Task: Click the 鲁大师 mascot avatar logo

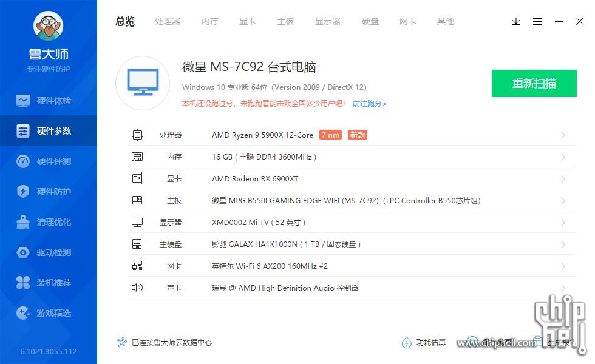Action: point(49,26)
